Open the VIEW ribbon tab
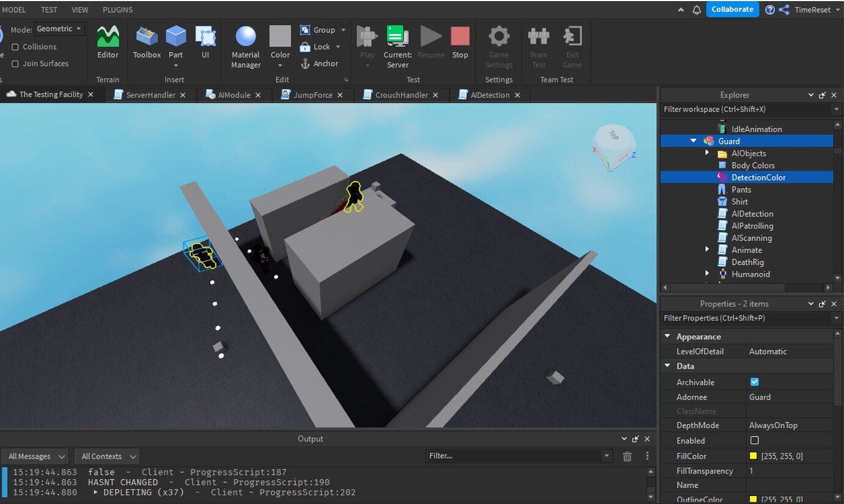Screen dimensions: 844x504 tap(80, 9)
